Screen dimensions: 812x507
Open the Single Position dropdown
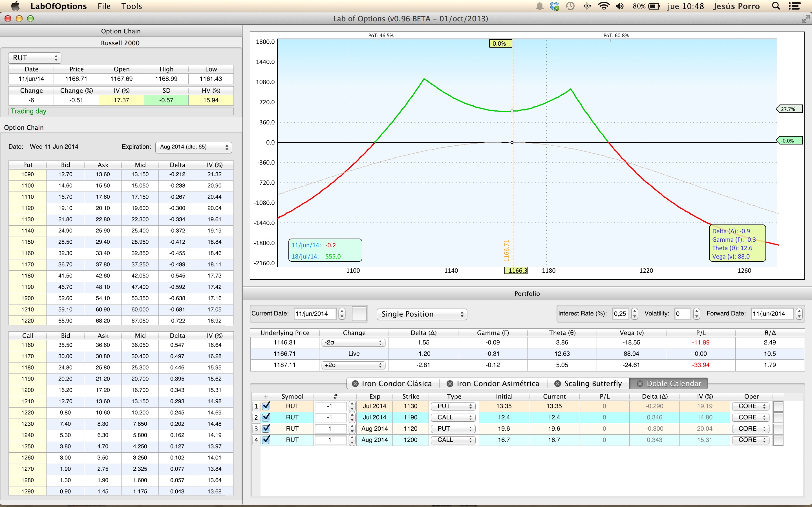click(x=422, y=314)
